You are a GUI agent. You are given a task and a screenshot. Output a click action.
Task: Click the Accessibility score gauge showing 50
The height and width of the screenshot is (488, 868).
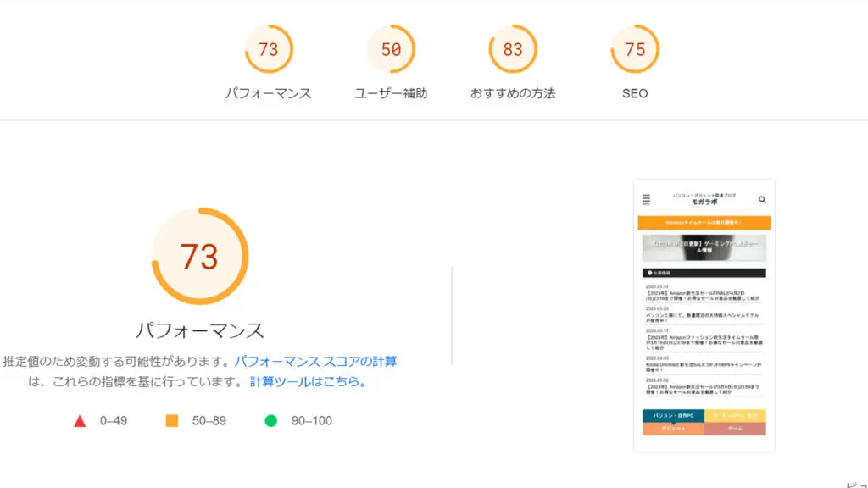pos(391,49)
